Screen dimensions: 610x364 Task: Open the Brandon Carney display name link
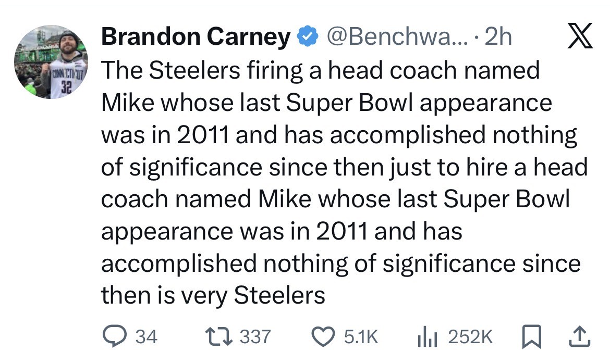[x=195, y=37]
